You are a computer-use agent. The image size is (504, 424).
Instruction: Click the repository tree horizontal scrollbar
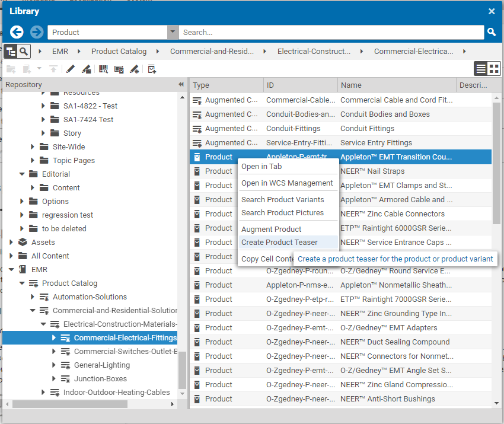click(70, 404)
